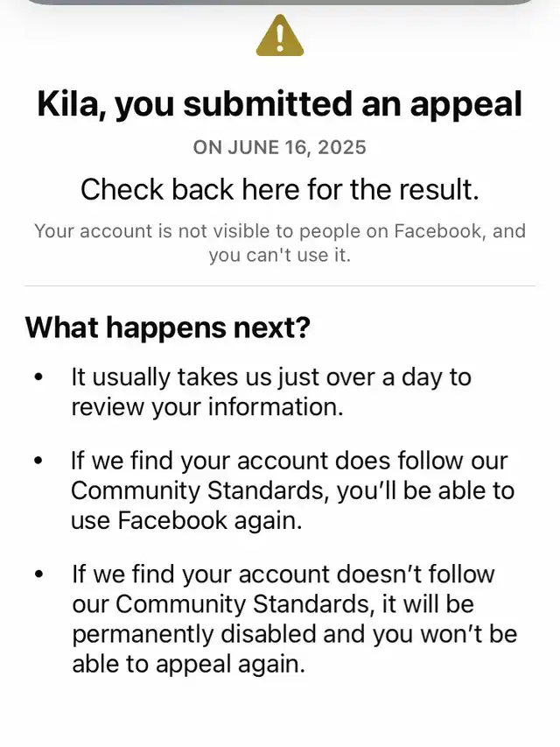Click the bullet dot beside "does follow" item
Image resolution: width=560 pixels, height=747 pixels.
pos(38,462)
